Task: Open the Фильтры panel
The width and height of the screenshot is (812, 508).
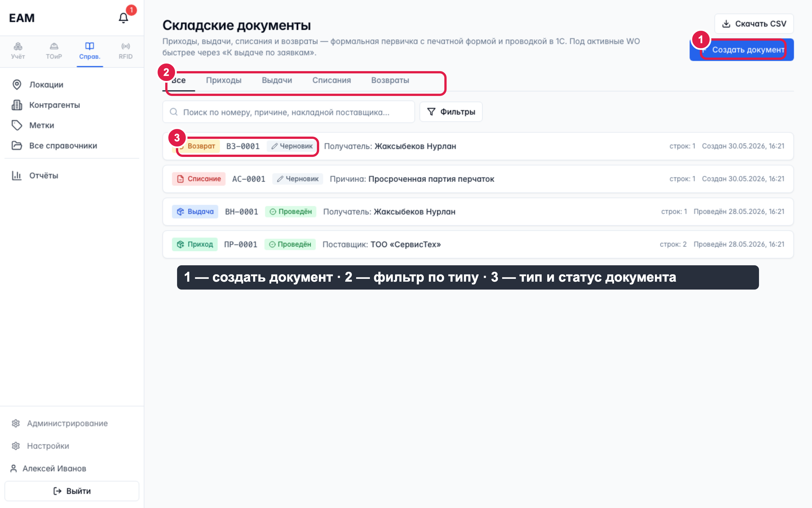Action: point(451,112)
